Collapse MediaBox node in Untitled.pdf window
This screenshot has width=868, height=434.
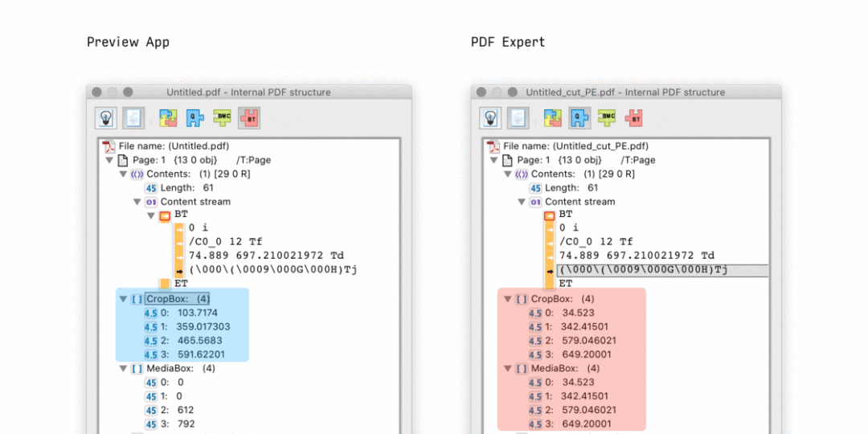coord(123,368)
